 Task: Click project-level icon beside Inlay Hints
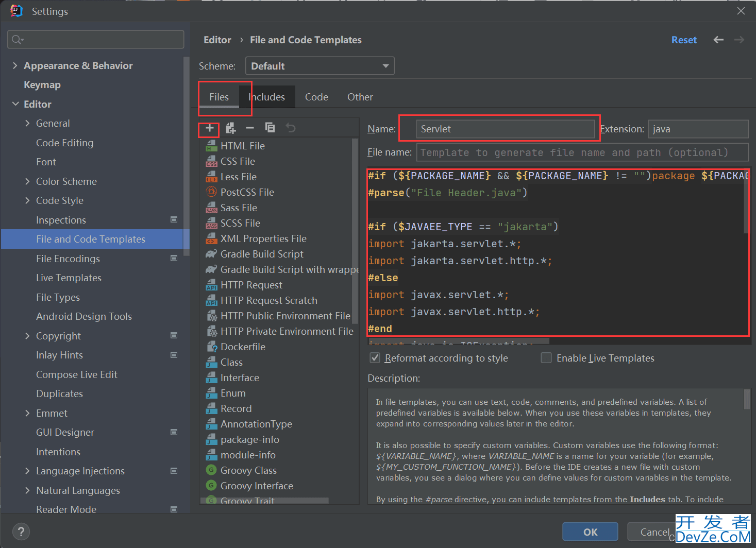point(174,355)
